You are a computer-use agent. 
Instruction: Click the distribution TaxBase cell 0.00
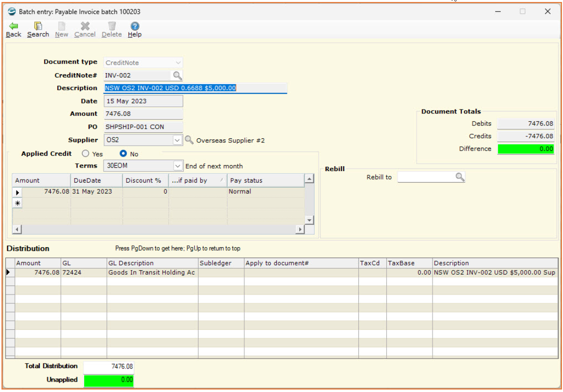click(409, 273)
